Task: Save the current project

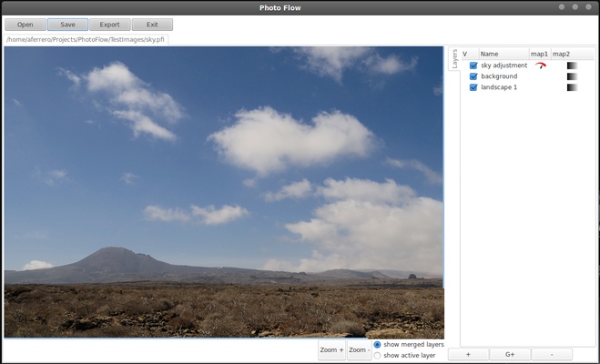Action: (x=67, y=25)
